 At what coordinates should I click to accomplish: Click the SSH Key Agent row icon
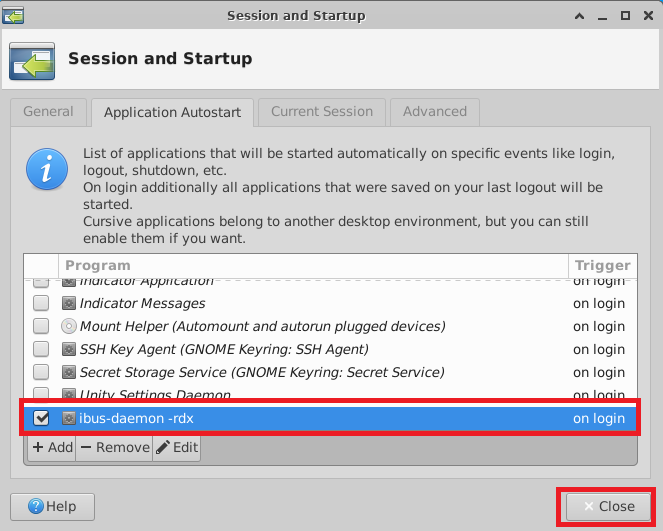pos(69,349)
